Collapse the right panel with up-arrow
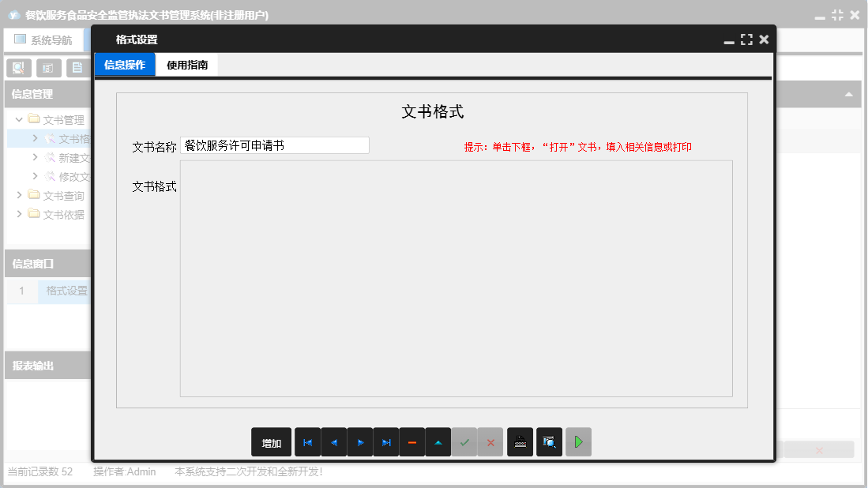Image resolution: width=868 pixels, height=488 pixels. [x=848, y=95]
